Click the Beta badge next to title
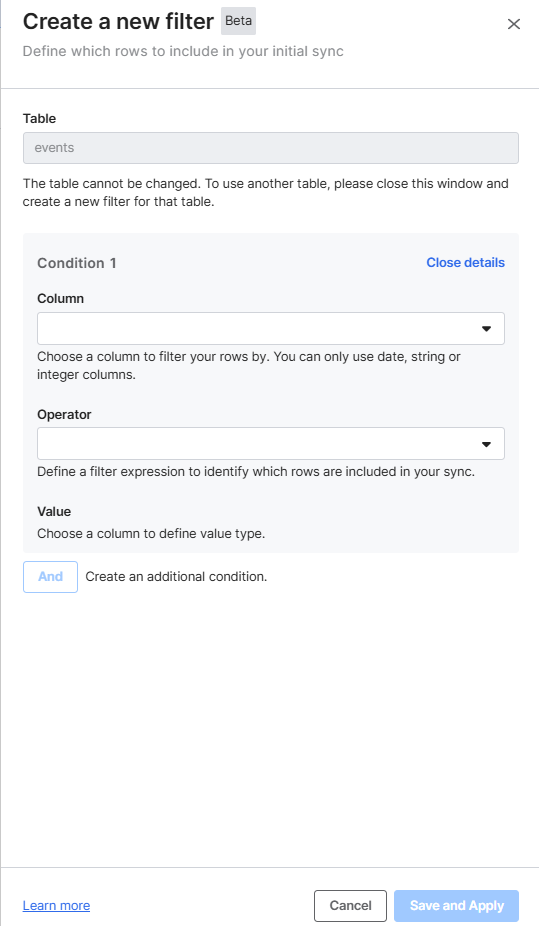This screenshot has width=539, height=926. (239, 21)
